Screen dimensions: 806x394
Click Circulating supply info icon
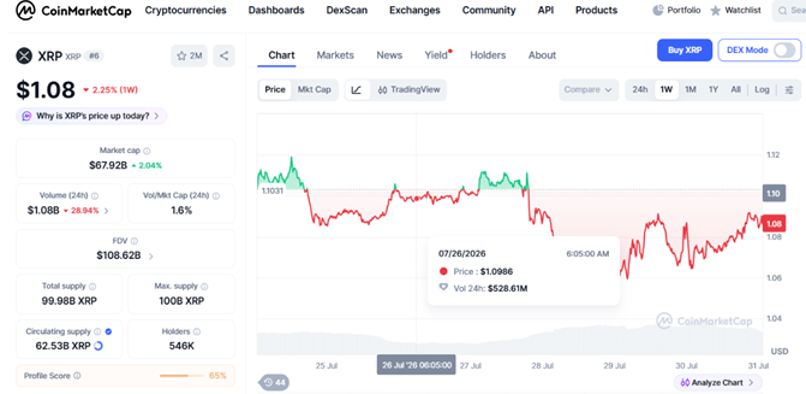pos(98,332)
